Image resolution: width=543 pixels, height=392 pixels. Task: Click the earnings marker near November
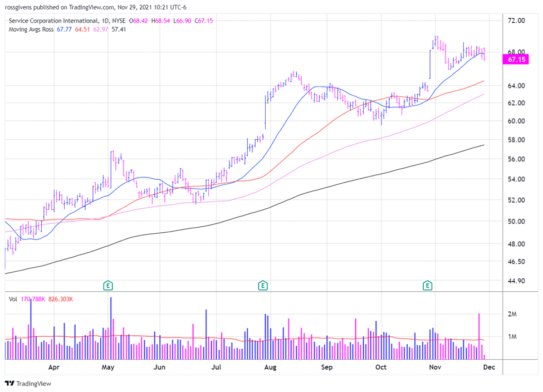[428, 286]
